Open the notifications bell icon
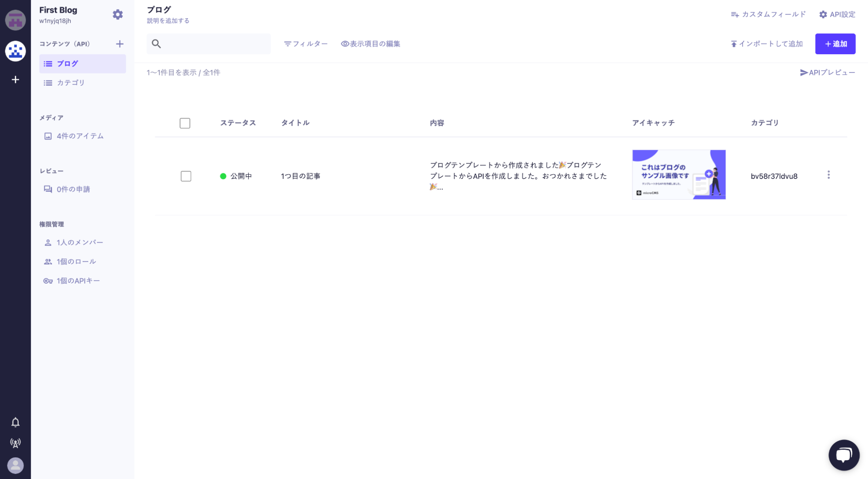 coord(15,422)
